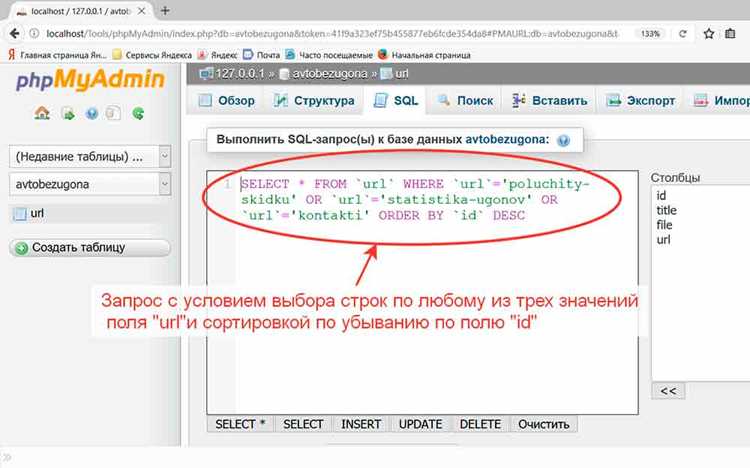
Task: Reload navigation frame with the green refresh icon
Action: (138, 113)
